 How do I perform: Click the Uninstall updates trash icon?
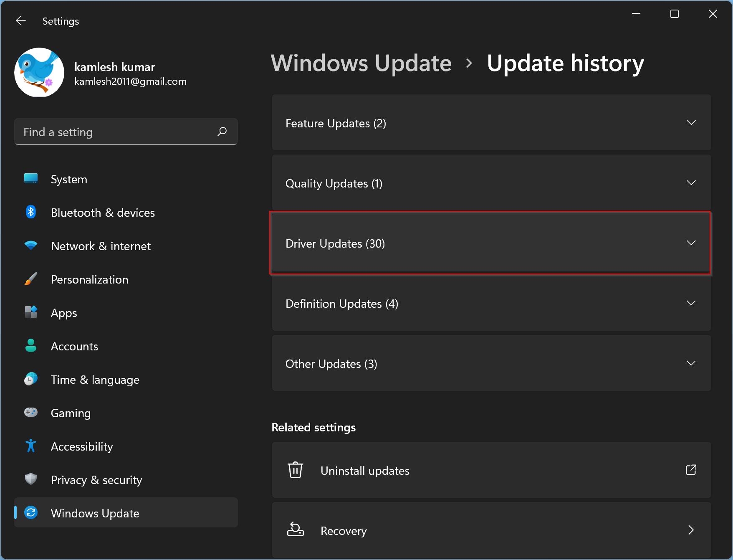[296, 470]
